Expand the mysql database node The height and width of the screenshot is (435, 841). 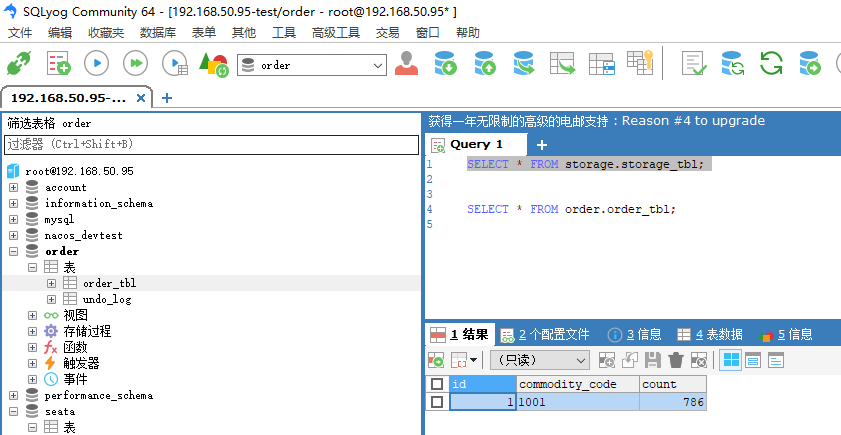(x=13, y=220)
